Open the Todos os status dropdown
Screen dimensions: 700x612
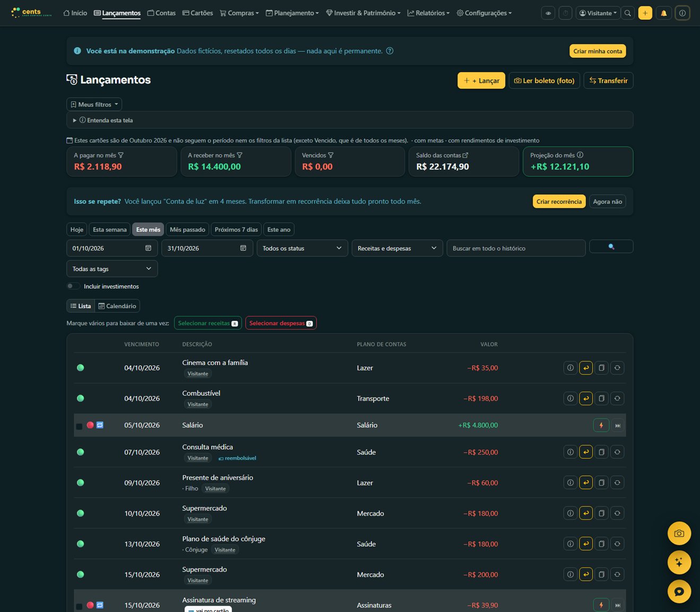tap(302, 248)
